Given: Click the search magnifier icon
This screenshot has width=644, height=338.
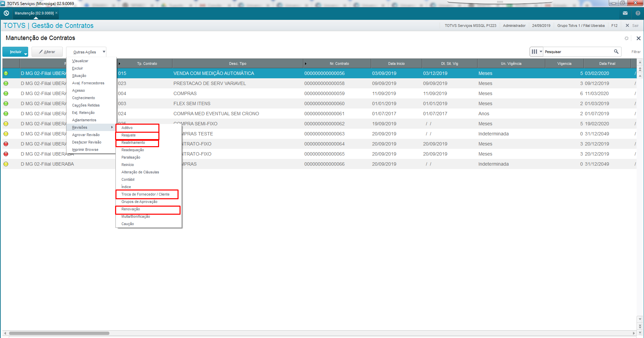Looking at the screenshot, I should click(x=616, y=51).
